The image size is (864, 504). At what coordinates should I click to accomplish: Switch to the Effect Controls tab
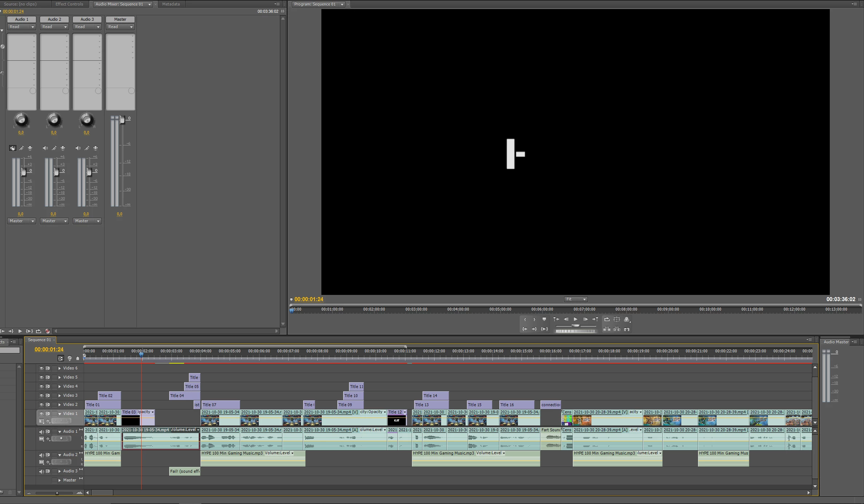click(x=69, y=4)
